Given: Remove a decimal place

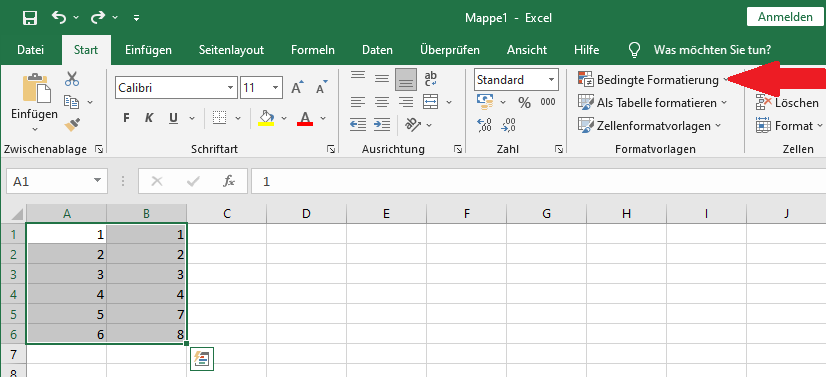Looking at the screenshot, I should [x=508, y=125].
